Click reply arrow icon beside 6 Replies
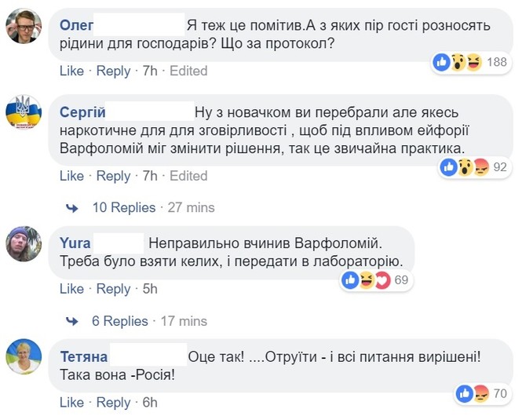 point(72,321)
